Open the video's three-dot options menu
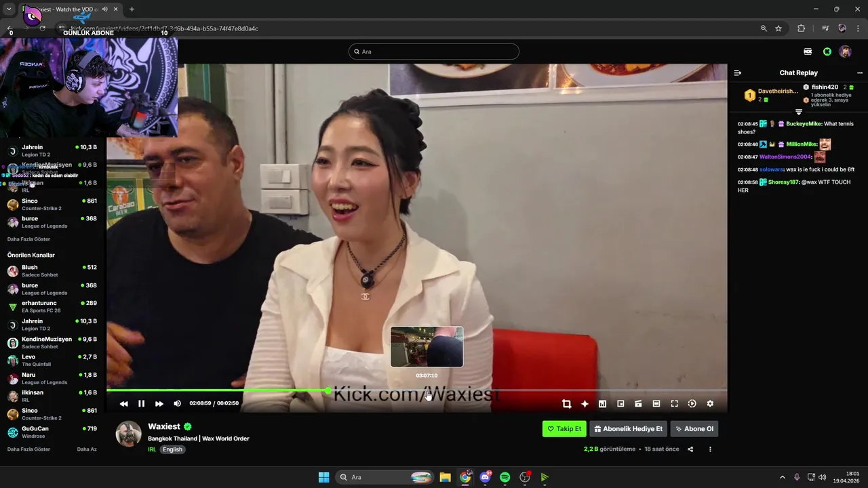 click(x=710, y=449)
